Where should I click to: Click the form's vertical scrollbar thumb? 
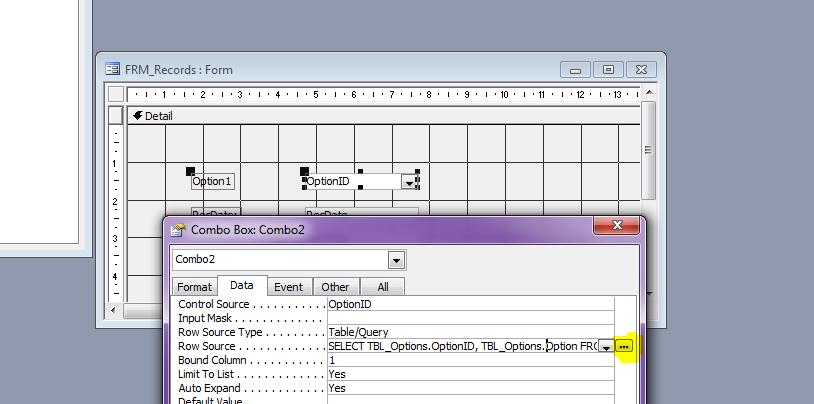point(648,150)
